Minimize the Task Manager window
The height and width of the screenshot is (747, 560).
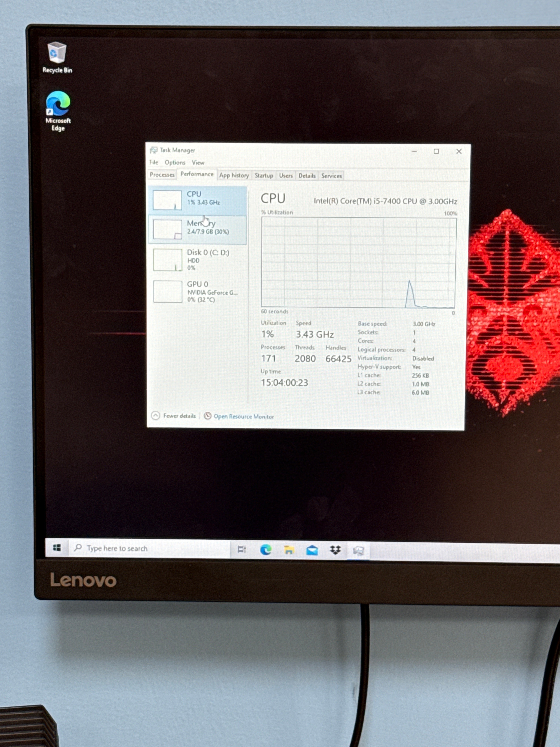pyautogui.click(x=414, y=151)
